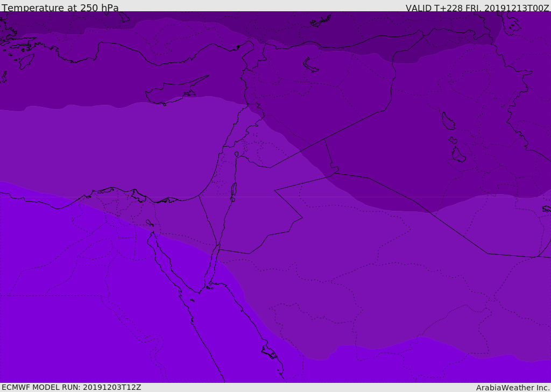Click 'ECMWF MODEL RUN: 20191203T12Z' footer text
This screenshot has width=551, height=392.
coord(72,387)
